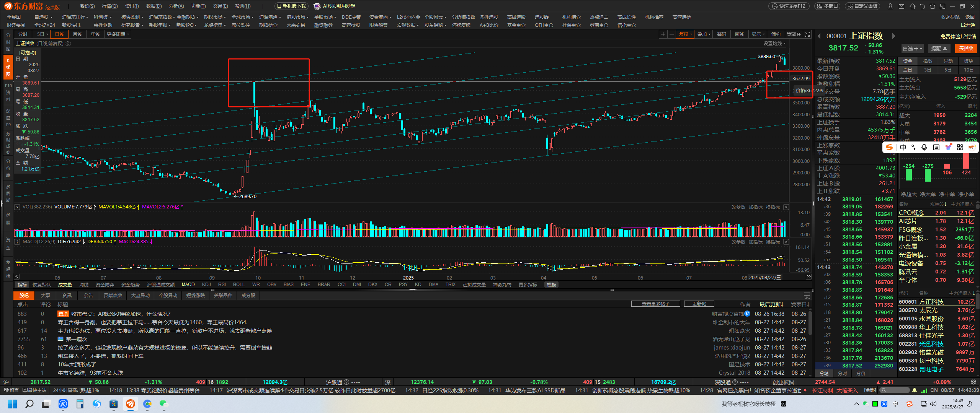The image size is (980, 413).
Task: Click the back arrow icon in title bar
Action: click(x=922, y=6)
